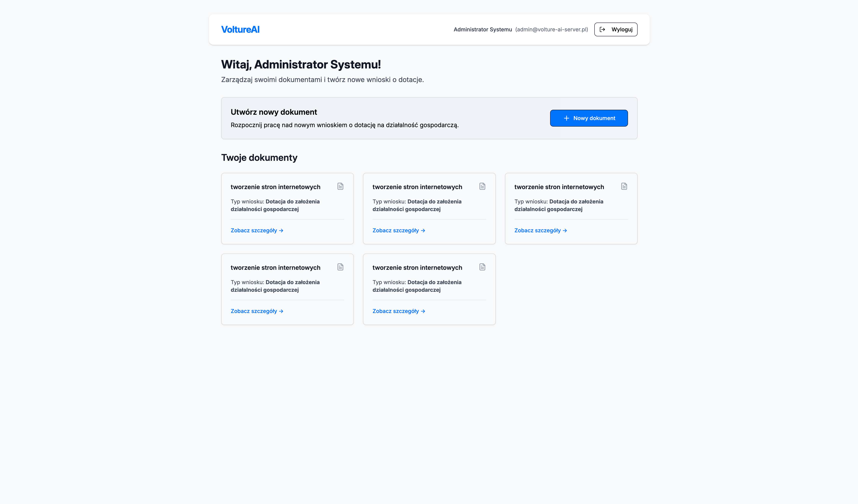
Task: Click document icon on bottom-middle card
Action: (x=482, y=267)
